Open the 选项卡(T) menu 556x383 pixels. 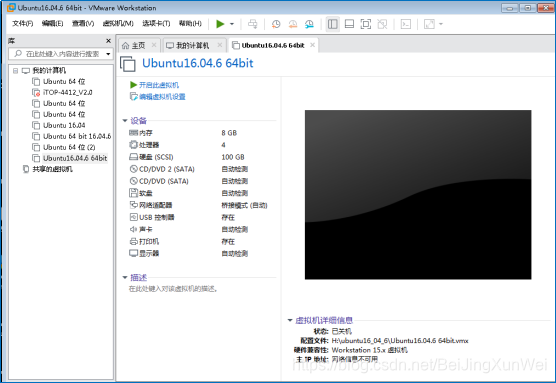click(156, 23)
